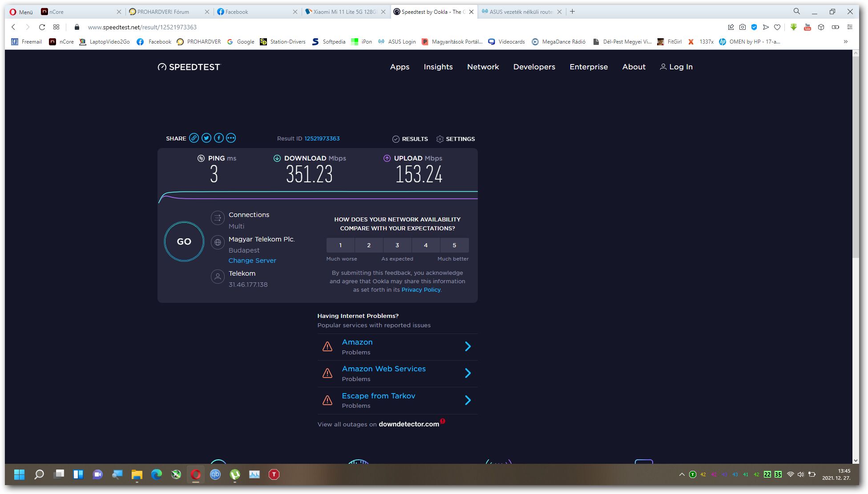Screen dimensions: 868x494
Task: Open Opera Flow send arrow icon
Action: pos(766,27)
